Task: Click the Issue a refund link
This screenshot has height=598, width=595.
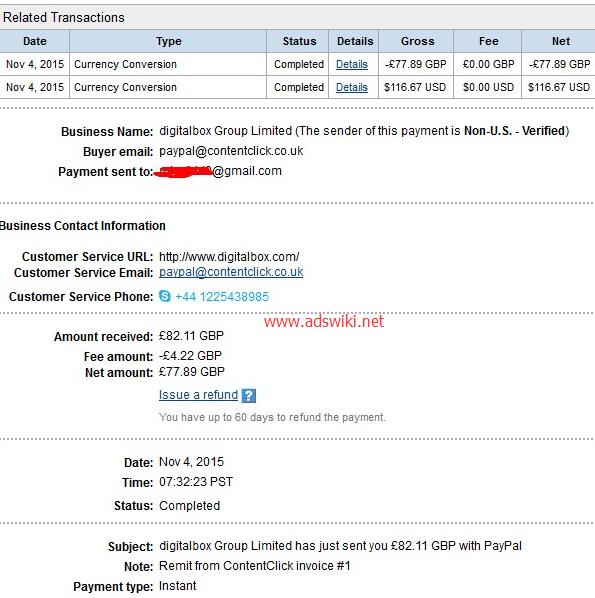Action: [x=198, y=395]
